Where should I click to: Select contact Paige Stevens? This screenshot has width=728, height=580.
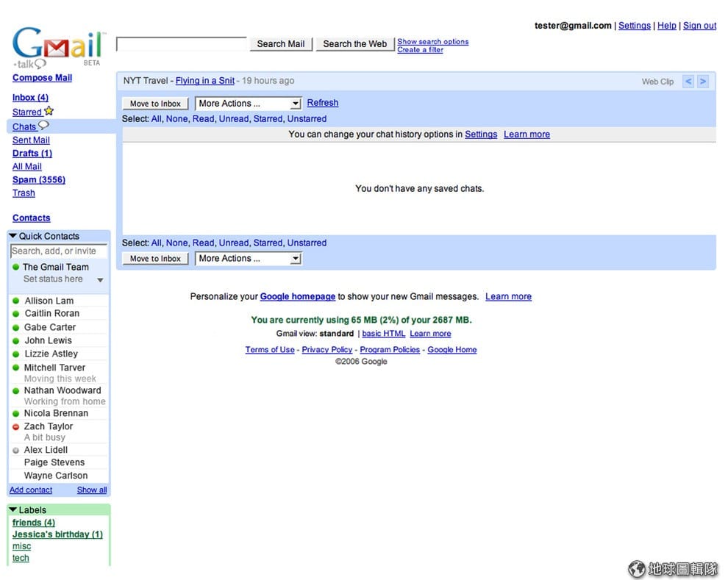pyautogui.click(x=54, y=462)
